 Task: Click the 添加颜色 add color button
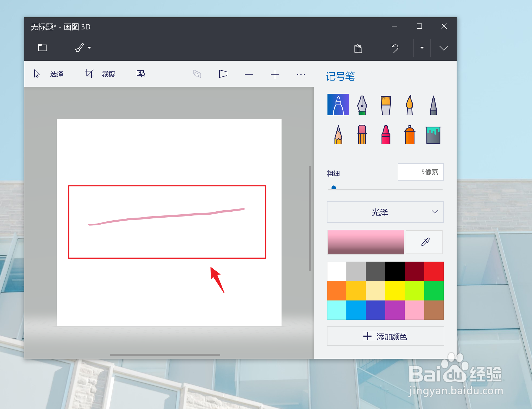(x=385, y=336)
